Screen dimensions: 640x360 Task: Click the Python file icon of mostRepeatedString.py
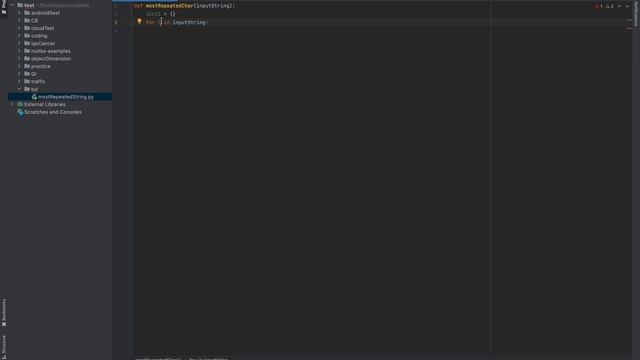(x=34, y=97)
